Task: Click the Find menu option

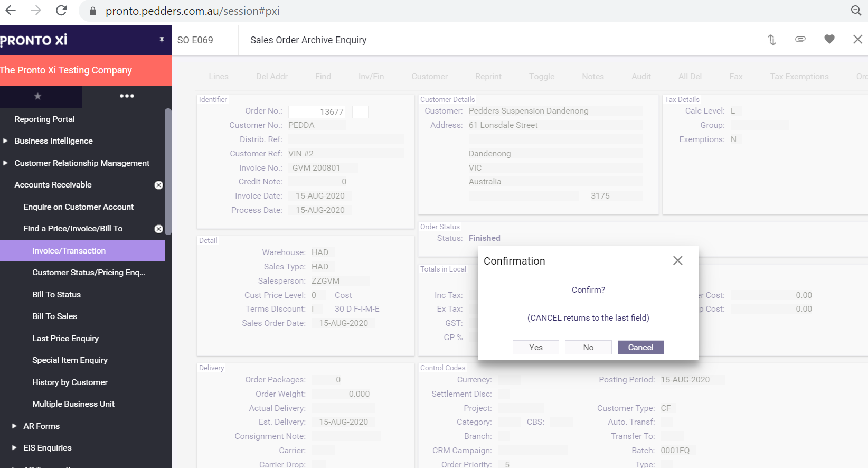Action: click(x=323, y=77)
